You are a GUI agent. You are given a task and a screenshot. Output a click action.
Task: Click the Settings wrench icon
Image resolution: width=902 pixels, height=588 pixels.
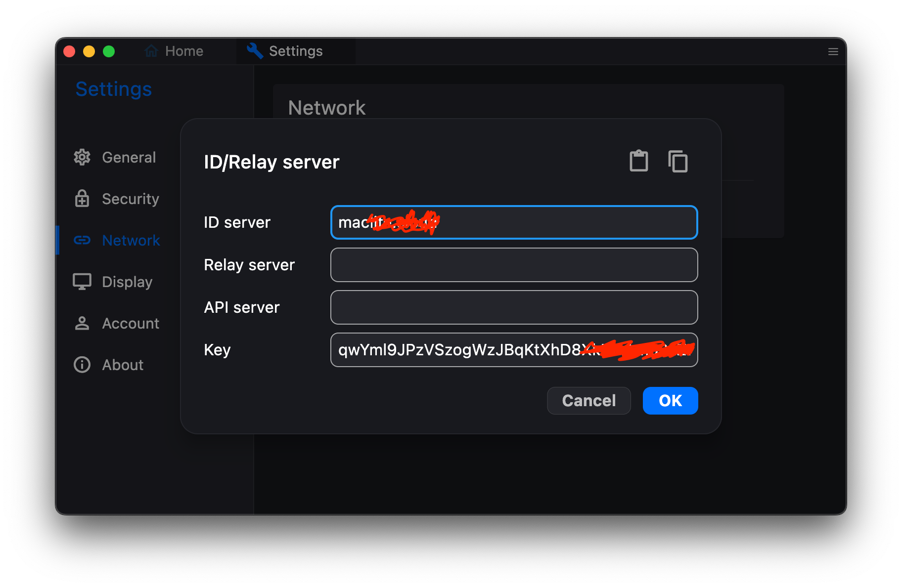coord(254,51)
